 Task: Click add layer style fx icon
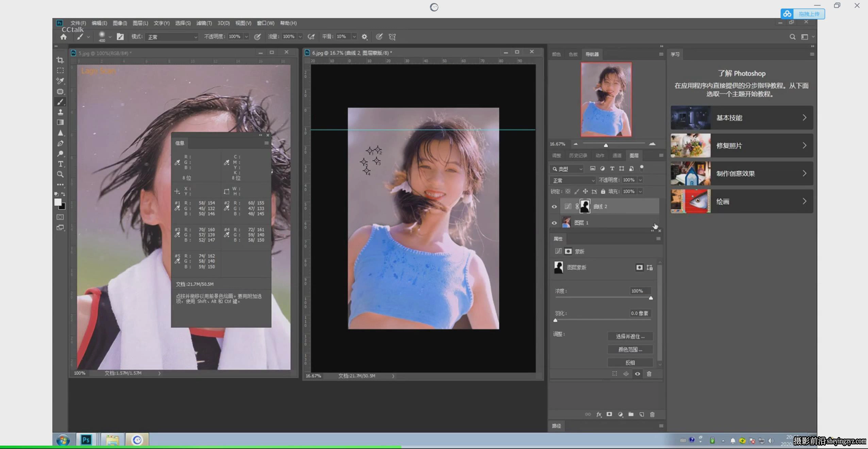[x=599, y=414]
